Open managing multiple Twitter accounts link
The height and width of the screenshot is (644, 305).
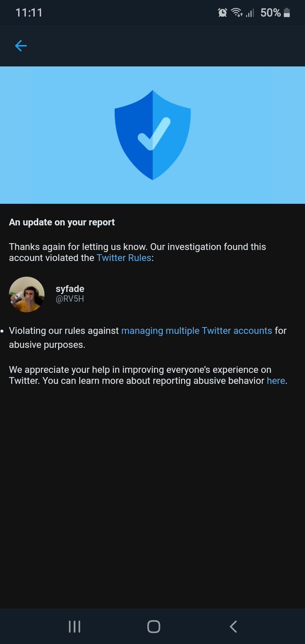[x=197, y=331]
